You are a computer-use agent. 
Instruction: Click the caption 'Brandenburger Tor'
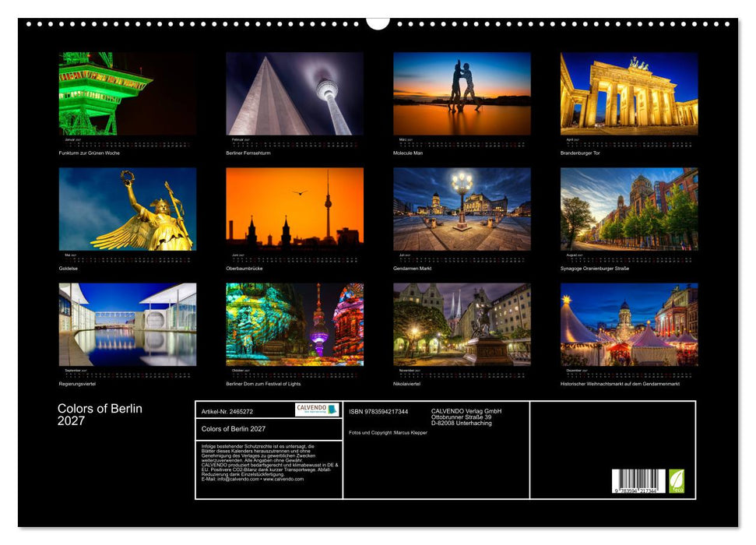pyautogui.click(x=580, y=153)
